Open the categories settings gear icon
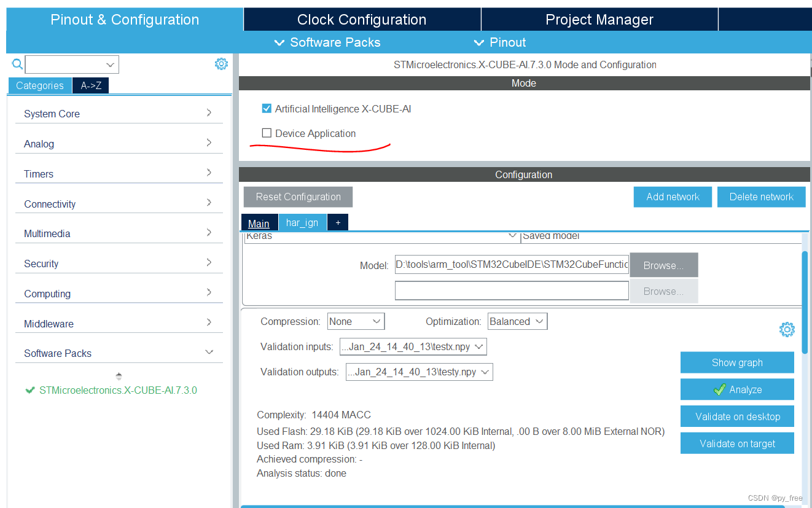812x508 pixels. [221, 64]
